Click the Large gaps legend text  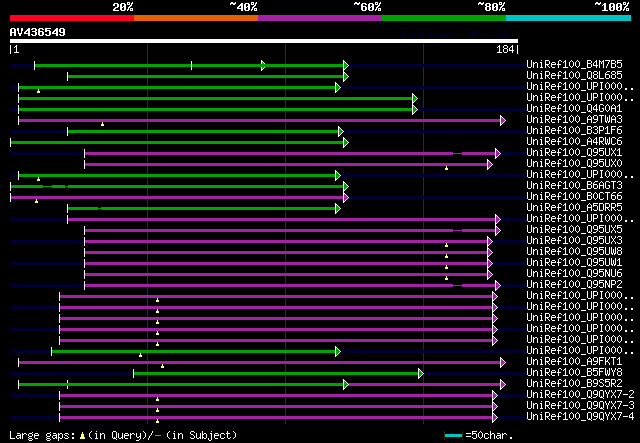click(x=42, y=435)
